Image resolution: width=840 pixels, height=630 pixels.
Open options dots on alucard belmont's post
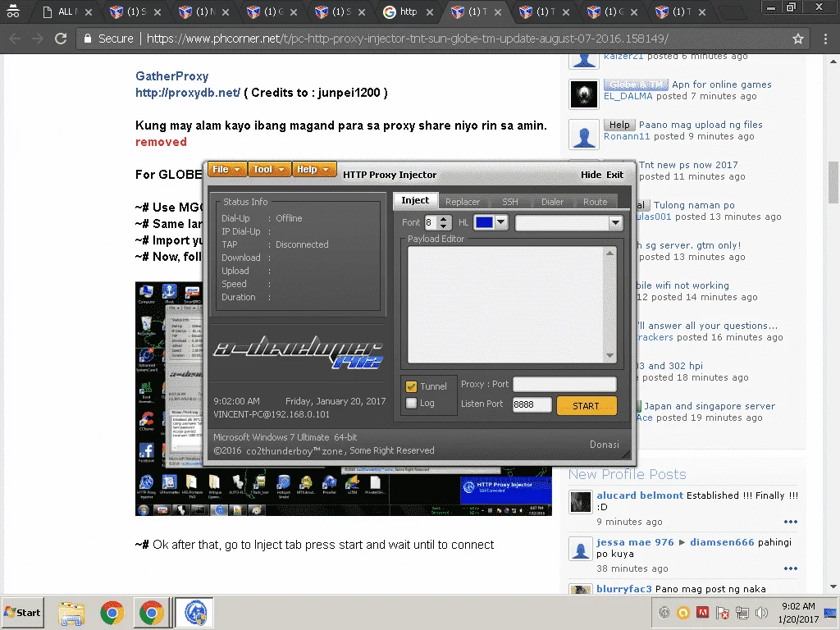point(791,522)
